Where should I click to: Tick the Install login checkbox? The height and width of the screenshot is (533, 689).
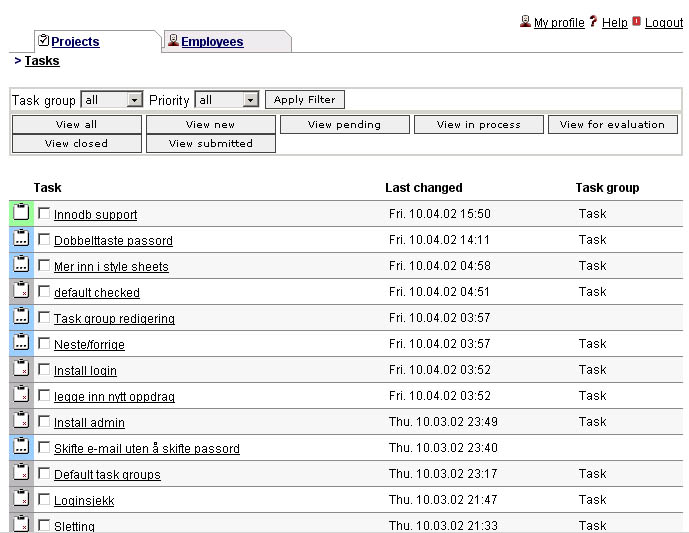click(x=44, y=369)
